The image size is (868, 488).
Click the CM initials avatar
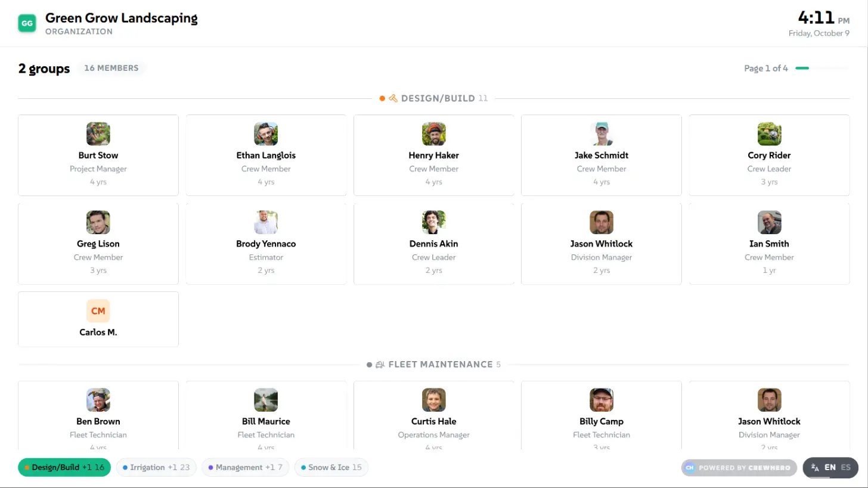click(98, 311)
